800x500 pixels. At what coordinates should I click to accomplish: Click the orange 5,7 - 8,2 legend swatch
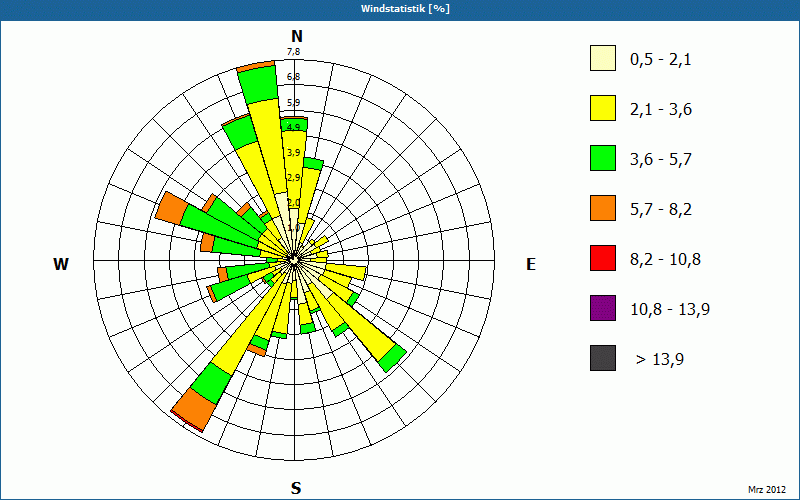tap(603, 208)
